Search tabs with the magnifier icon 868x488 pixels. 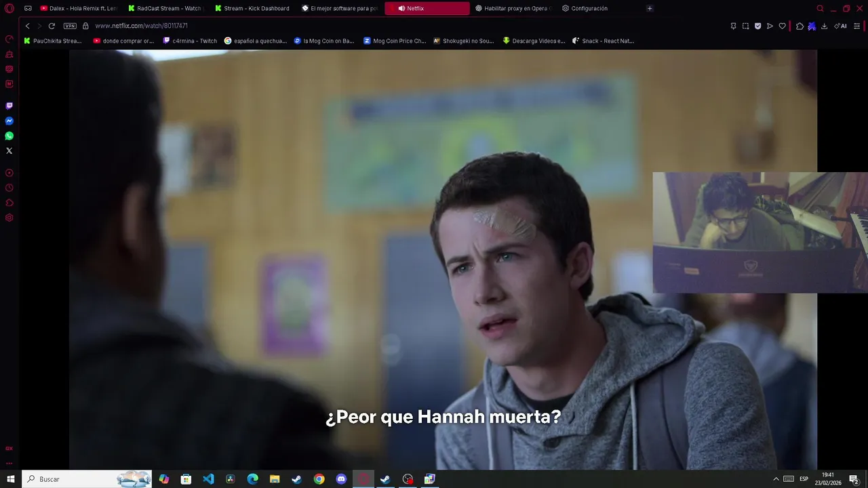[x=820, y=9]
